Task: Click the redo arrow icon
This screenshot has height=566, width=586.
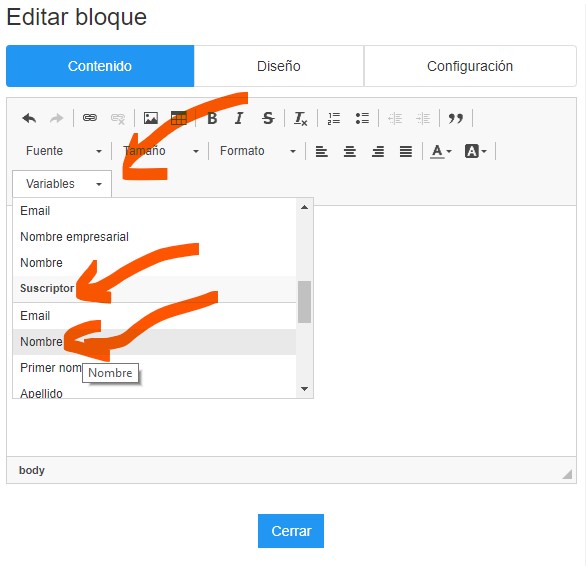Action: click(x=57, y=119)
